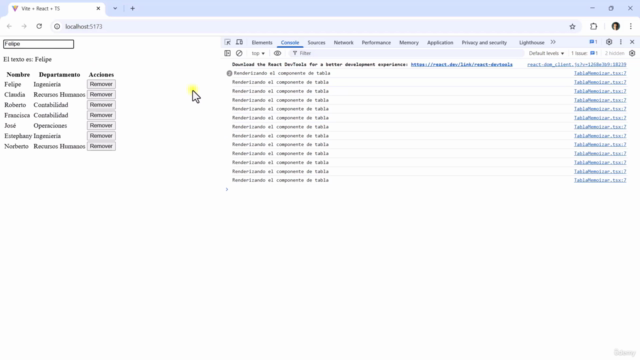Click the Departamento column header
The height and width of the screenshot is (360, 640).
coord(60,75)
